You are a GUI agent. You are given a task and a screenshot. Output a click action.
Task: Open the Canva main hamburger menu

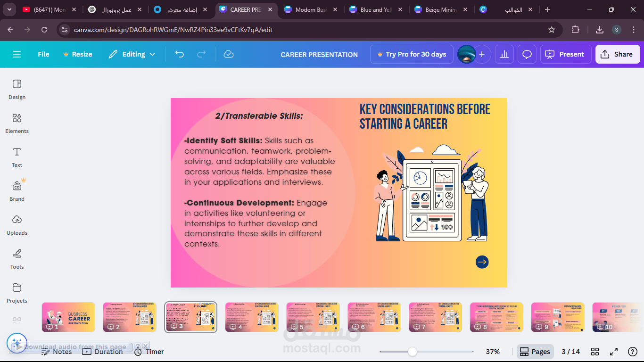tap(17, 54)
